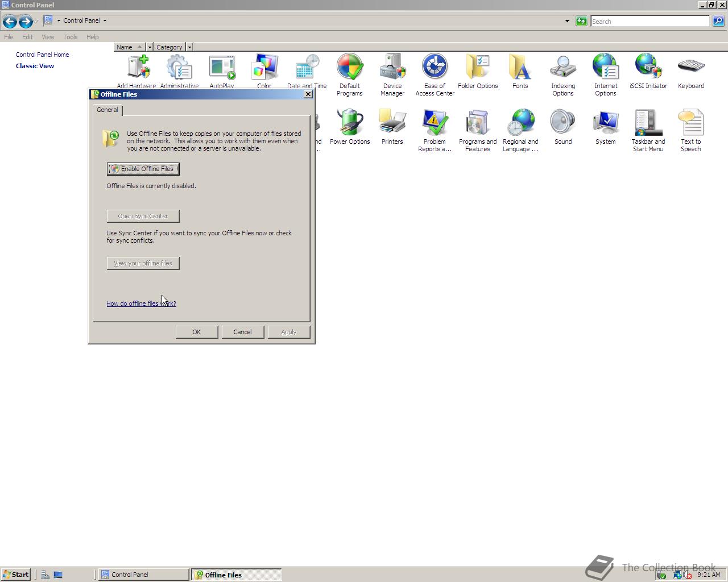Open Printers icon

[392, 127]
